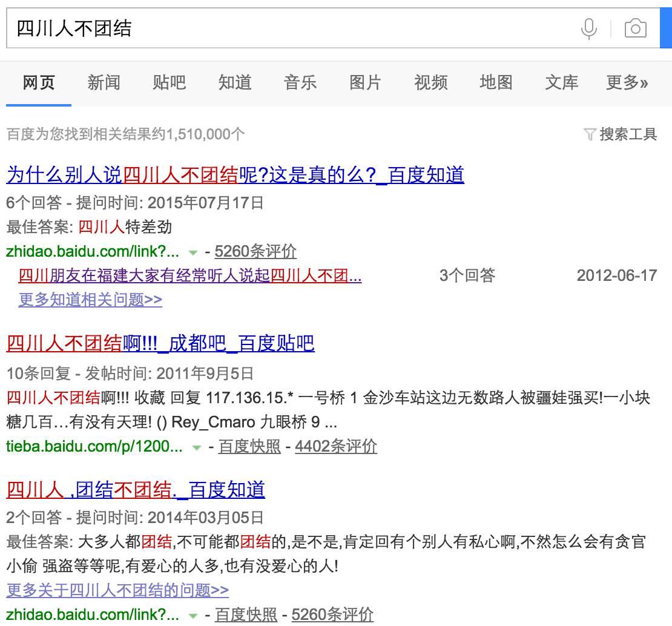The width and height of the screenshot is (672, 626).
Task: Open 搜索工具 search tools
Action: click(x=628, y=134)
